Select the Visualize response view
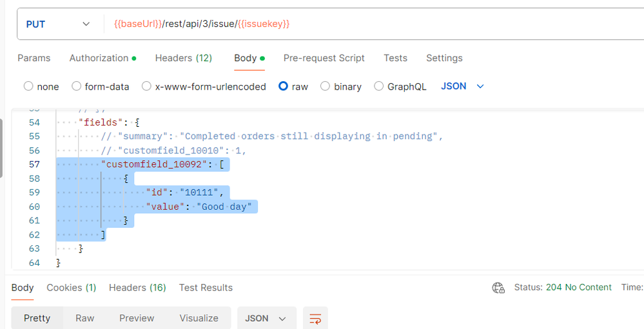 (x=199, y=318)
